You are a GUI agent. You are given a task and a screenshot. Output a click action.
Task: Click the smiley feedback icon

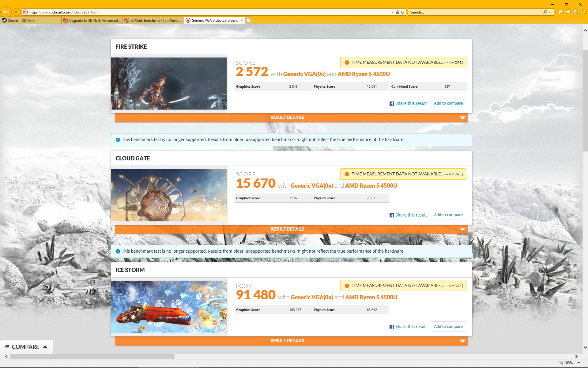click(583, 12)
